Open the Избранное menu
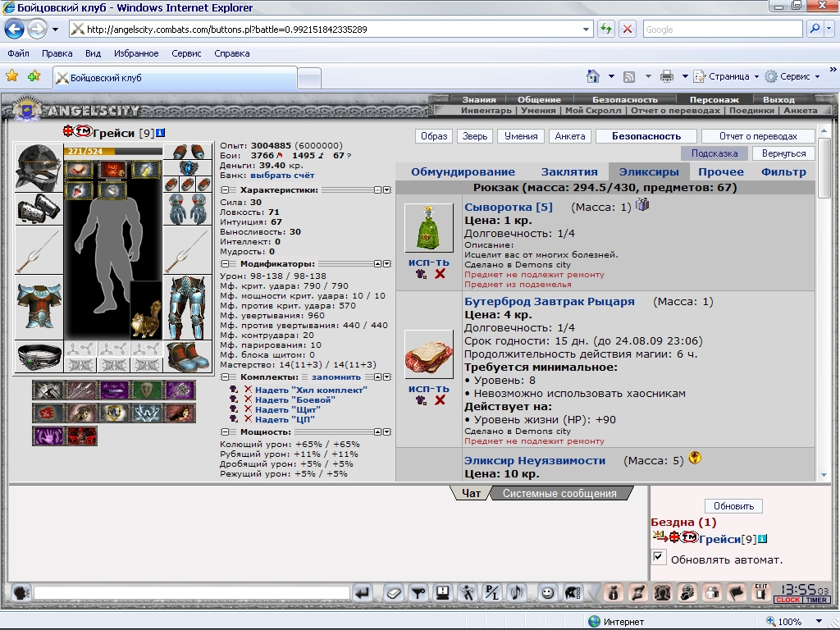840x630 pixels. click(x=136, y=53)
